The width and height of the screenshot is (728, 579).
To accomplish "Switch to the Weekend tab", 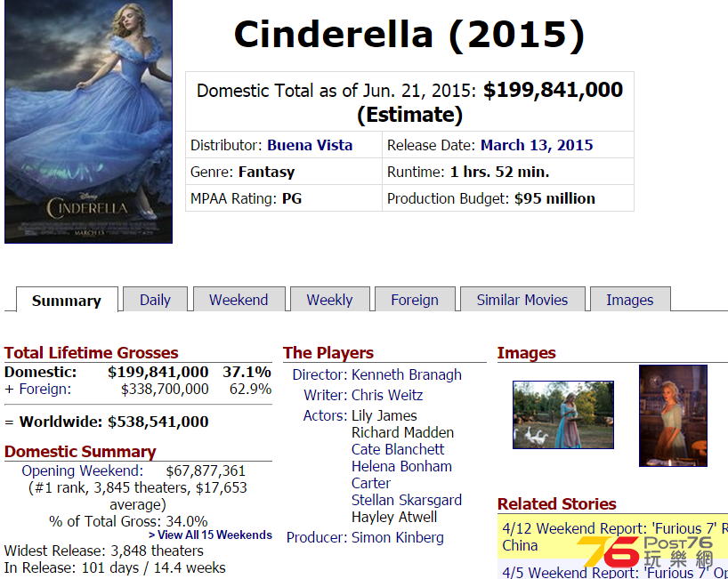I will (x=239, y=300).
